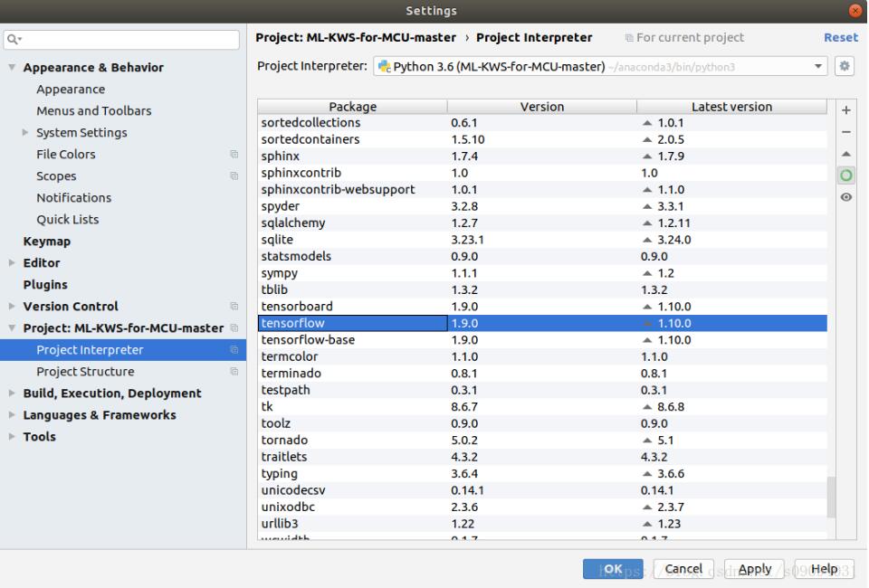Click the copy icon beside Scopes
Screen dimensions: 869x588
[234, 175]
